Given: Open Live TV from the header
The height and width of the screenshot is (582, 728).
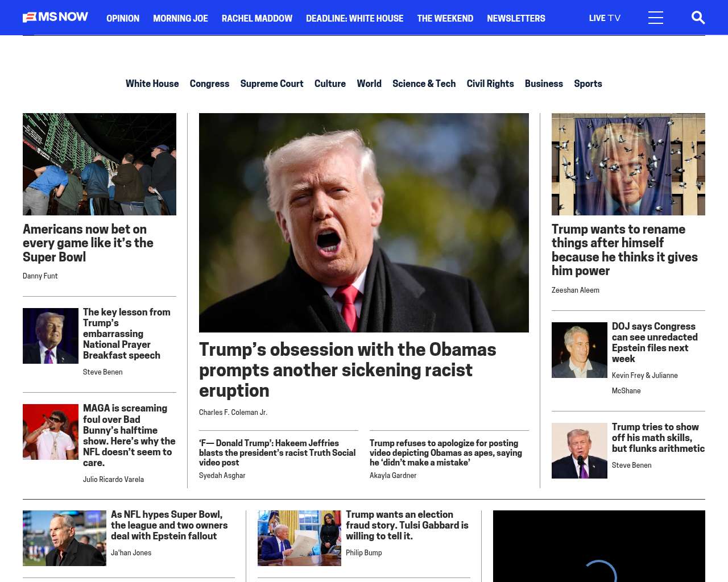Looking at the screenshot, I should (604, 18).
